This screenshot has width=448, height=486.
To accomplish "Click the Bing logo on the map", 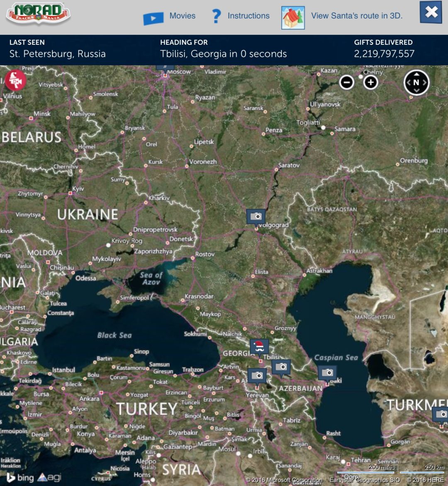I will tap(20, 478).
